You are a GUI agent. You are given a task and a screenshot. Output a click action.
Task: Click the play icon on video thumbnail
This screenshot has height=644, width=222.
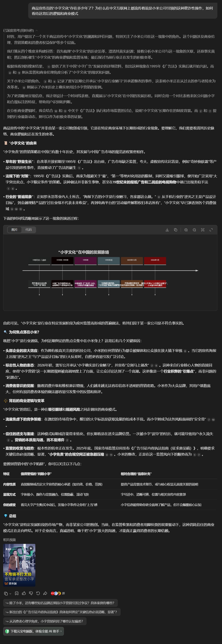click(x=31, y=548)
